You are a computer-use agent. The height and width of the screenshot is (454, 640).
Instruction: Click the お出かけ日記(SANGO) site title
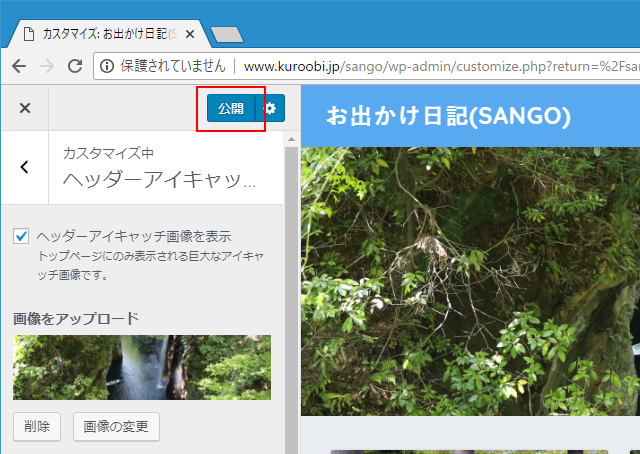click(449, 116)
